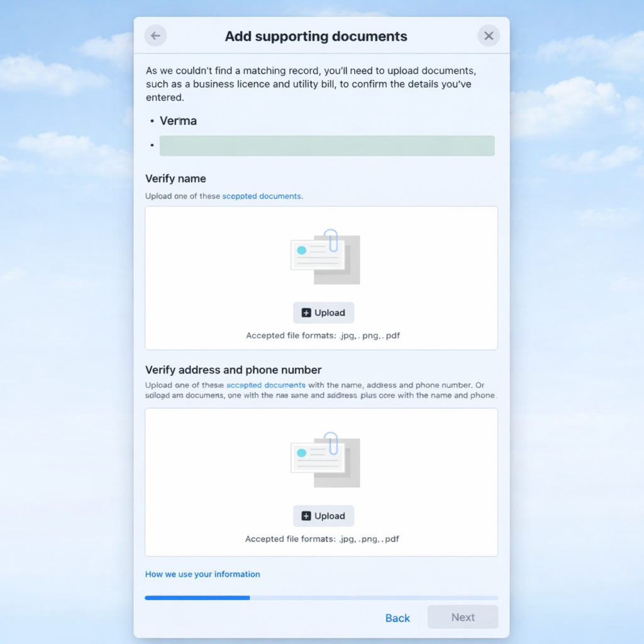Click accepted file formats text in address upload box
Viewport: 644px width, 644px height.
[322, 539]
